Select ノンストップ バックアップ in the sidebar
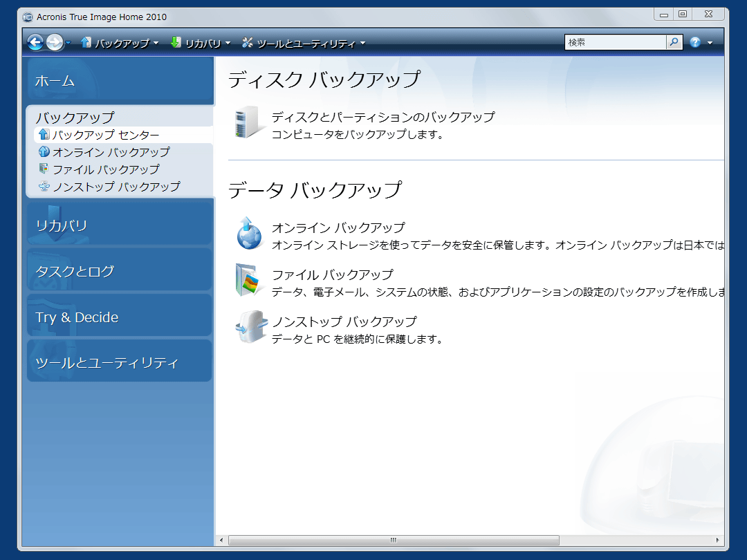This screenshot has height=560, width=747. pyautogui.click(x=116, y=186)
